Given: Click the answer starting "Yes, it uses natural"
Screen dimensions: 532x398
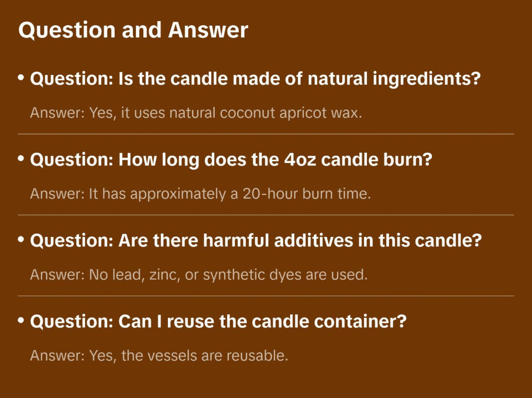Looking at the screenshot, I should pyautogui.click(x=196, y=113).
